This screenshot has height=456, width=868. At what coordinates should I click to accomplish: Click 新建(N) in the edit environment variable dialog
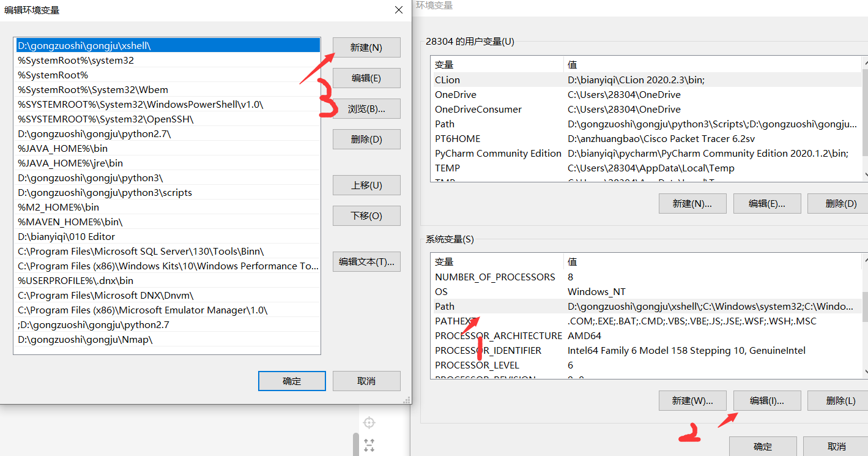[366, 47]
